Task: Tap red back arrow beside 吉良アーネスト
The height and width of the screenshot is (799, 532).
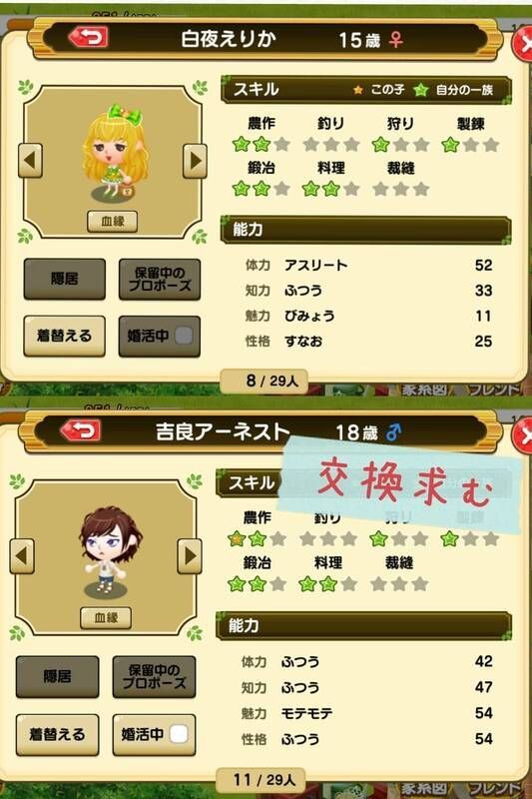Action: click(81, 430)
